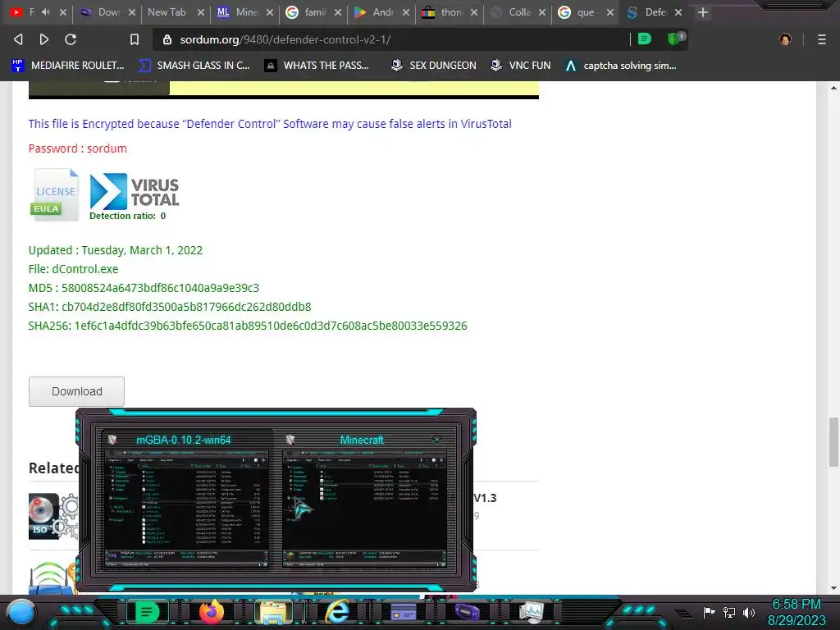
Task: Open WHATS THE PASS bookmark
Action: click(x=317, y=66)
